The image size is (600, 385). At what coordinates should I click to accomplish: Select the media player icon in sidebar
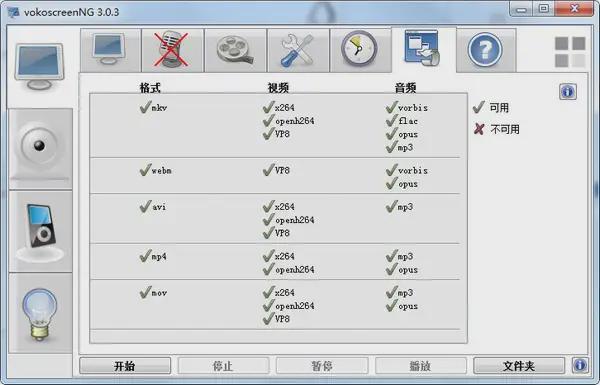tap(40, 232)
